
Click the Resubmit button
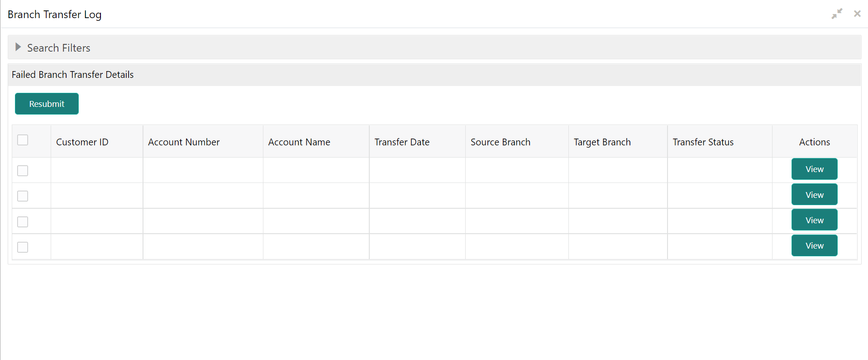(47, 104)
